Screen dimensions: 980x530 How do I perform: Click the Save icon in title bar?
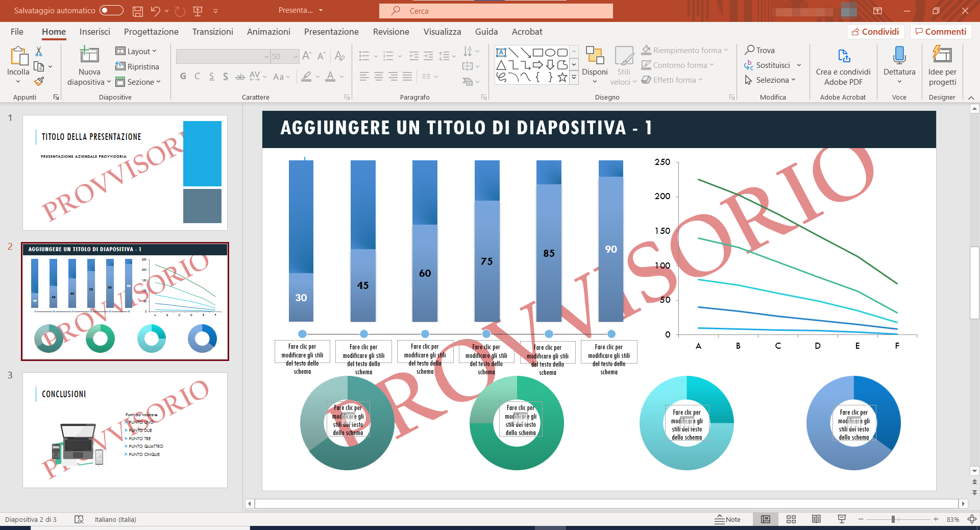137,11
